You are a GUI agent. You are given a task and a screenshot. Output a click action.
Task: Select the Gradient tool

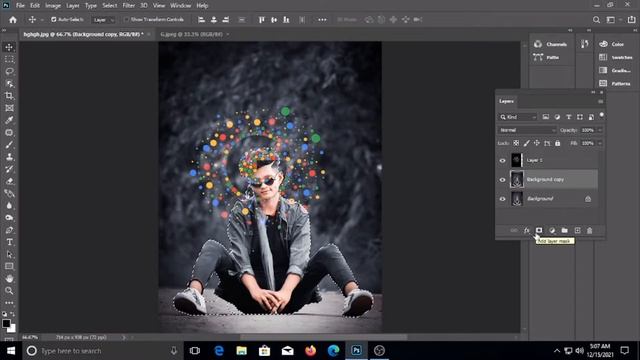(x=9, y=193)
